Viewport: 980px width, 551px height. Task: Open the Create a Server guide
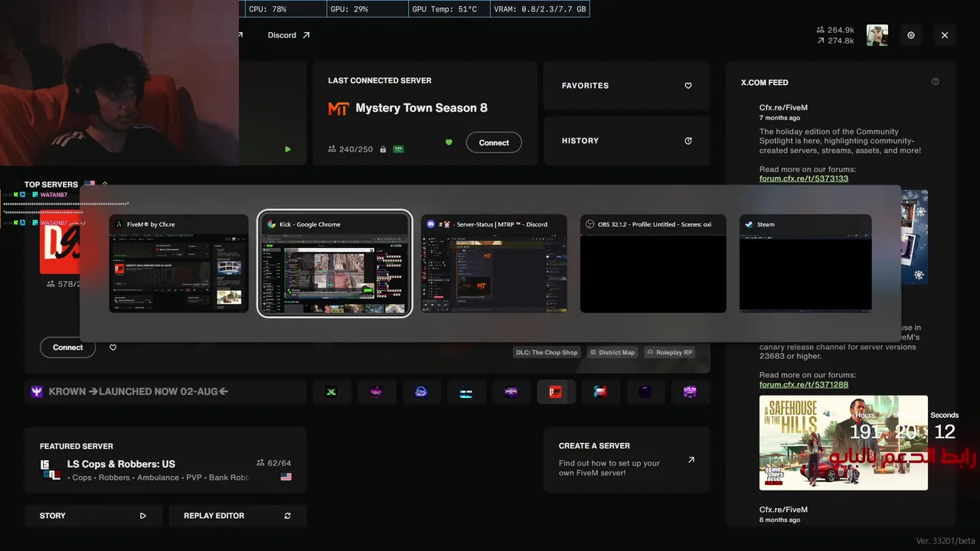627,459
